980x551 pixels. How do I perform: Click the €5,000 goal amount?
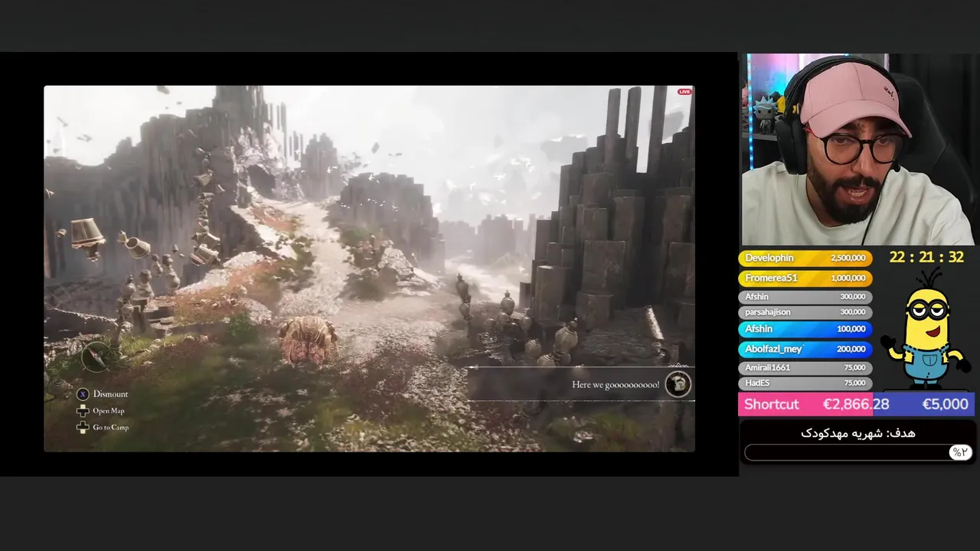click(x=945, y=404)
